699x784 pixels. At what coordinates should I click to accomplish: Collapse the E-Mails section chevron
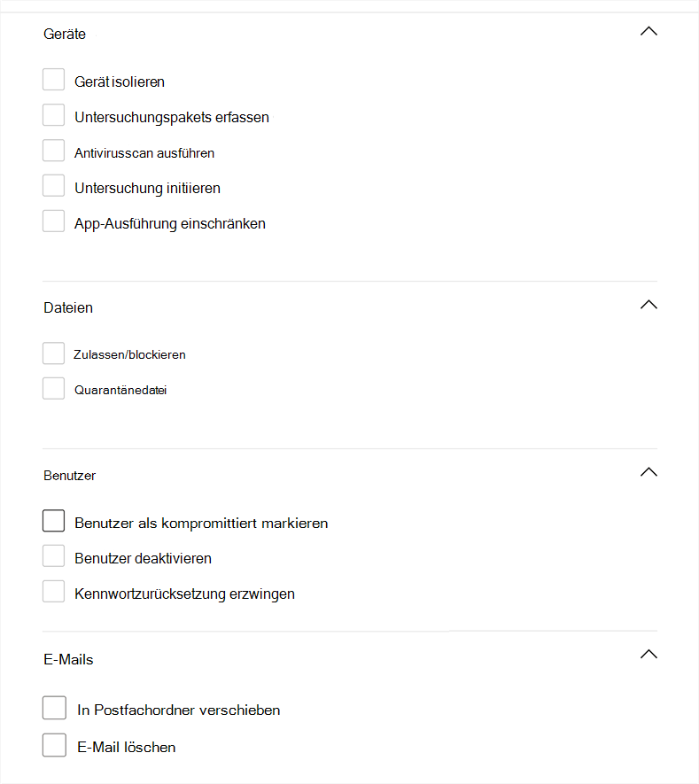649,655
